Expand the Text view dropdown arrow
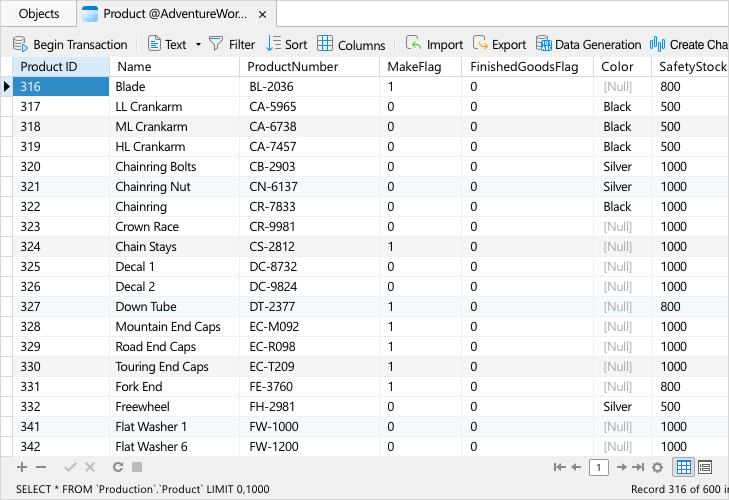This screenshot has height=500, width=729. tap(199, 45)
